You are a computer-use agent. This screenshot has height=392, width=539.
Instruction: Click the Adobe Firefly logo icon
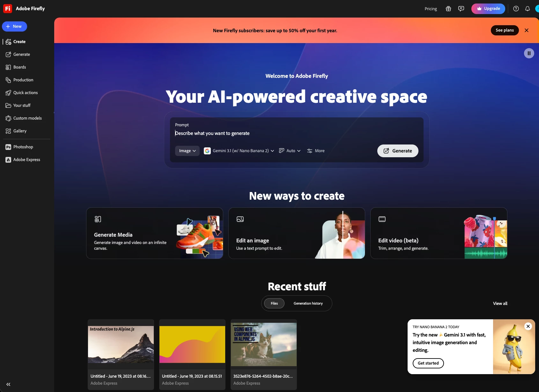click(8, 9)
